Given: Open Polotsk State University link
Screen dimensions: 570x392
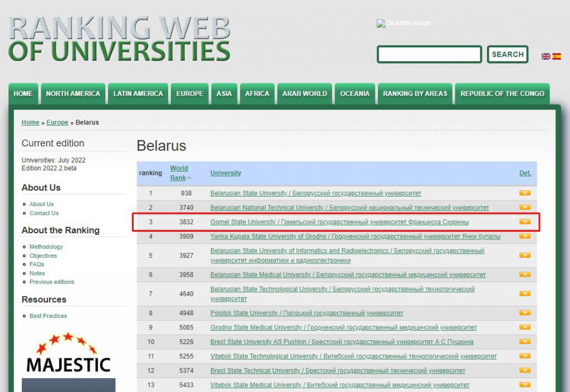Looking at the screenshot, I should pos(307,313).
